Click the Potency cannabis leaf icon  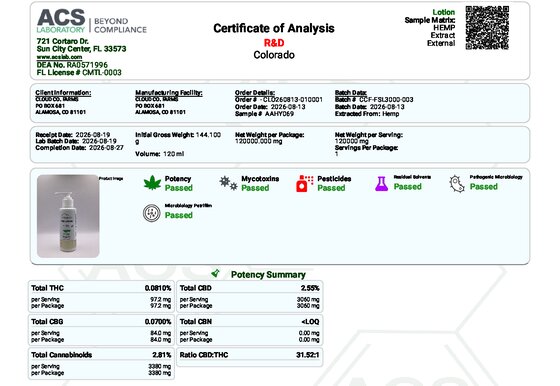point(152,182)
